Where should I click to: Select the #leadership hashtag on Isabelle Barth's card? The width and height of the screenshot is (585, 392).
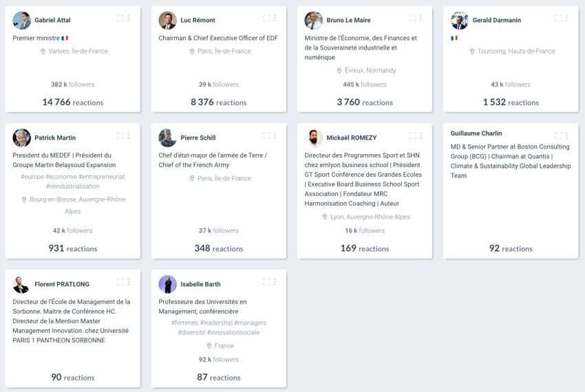point(216,323)
